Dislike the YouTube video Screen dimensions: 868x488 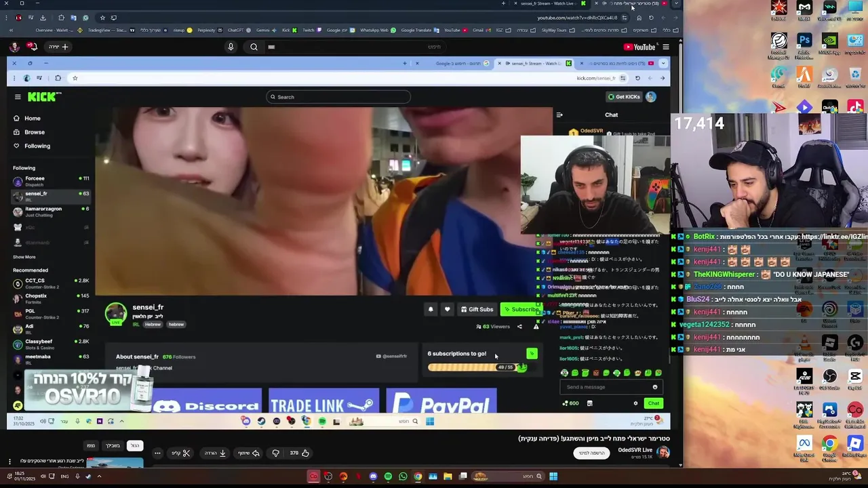click(275, 453)
